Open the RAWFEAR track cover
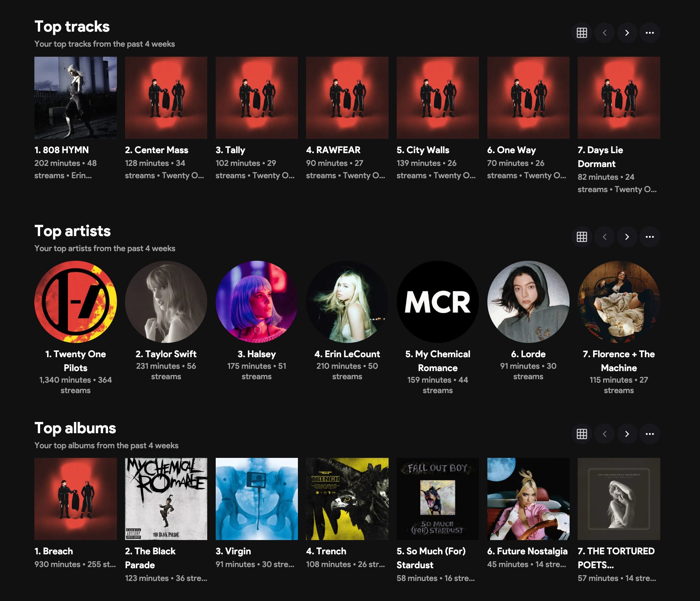 pyautogui.click(x=347, y=98)
